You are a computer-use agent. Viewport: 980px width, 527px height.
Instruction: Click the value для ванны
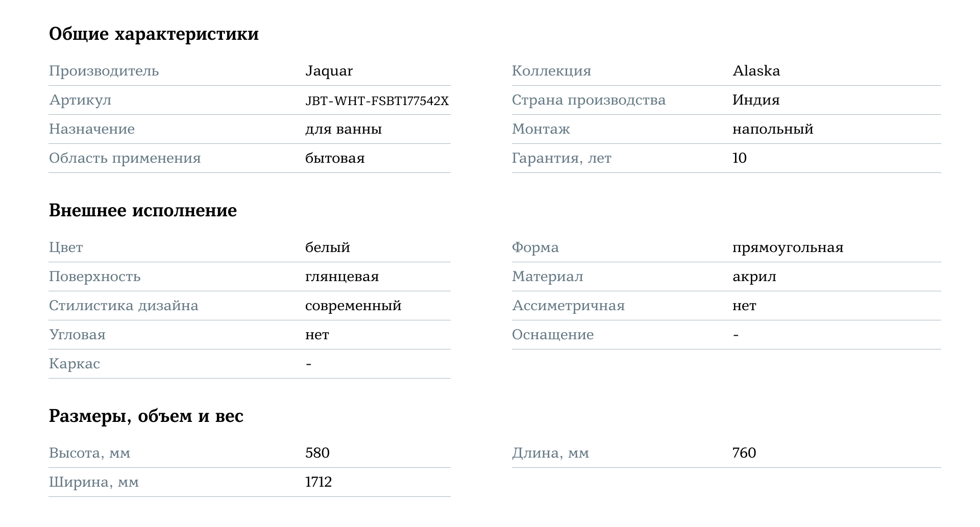coord(344,129)
